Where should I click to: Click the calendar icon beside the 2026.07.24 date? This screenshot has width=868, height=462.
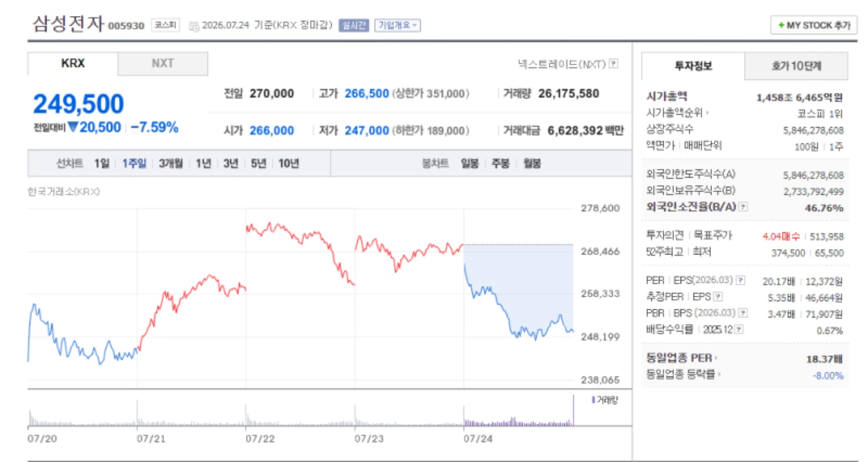coord(193,26)
